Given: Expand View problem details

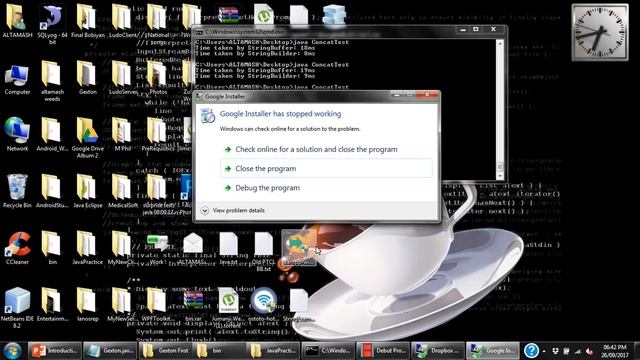Looking at the screenshot, I should tap(233, 210).
